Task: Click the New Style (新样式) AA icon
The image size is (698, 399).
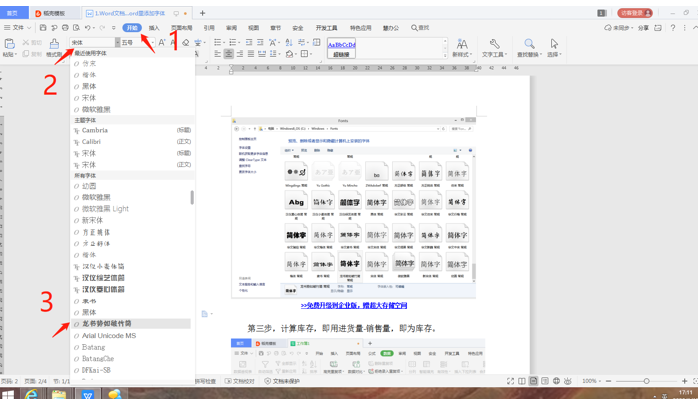Action: click(462, 44)
